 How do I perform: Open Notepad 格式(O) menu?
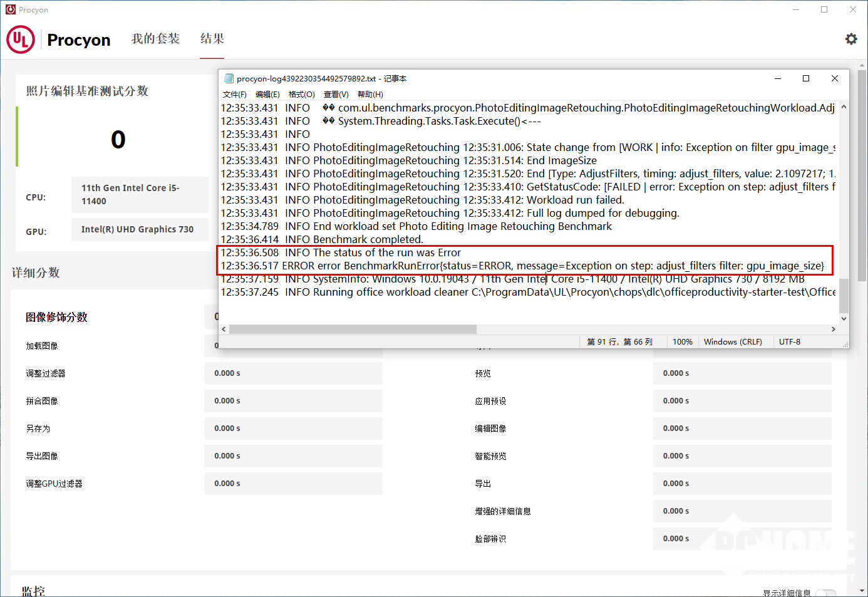(x=301, y=94)
